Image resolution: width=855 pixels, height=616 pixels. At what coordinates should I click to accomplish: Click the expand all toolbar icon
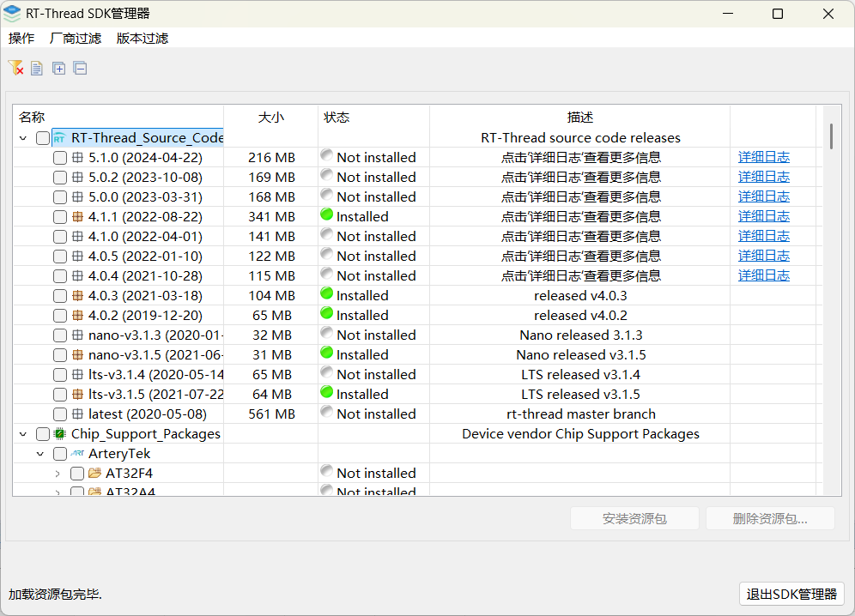pyautogui.click(x=59, y=68)
